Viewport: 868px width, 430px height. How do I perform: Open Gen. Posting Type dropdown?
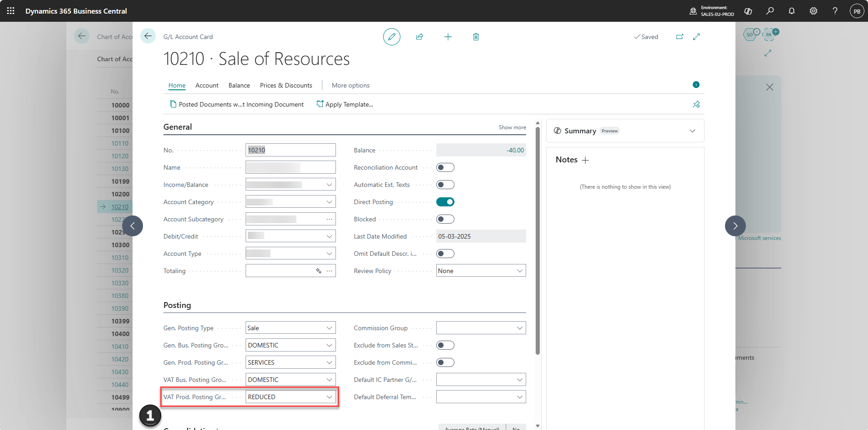pos(329,328)
